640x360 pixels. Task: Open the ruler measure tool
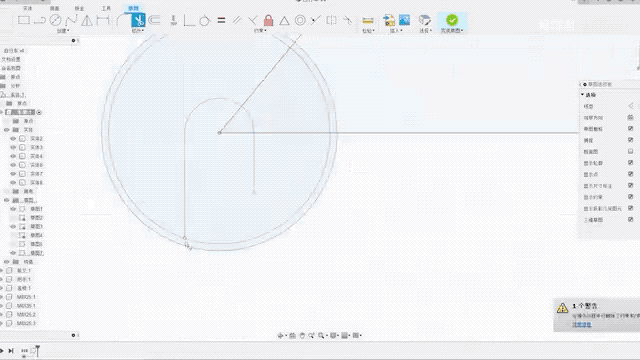(368, 20)
